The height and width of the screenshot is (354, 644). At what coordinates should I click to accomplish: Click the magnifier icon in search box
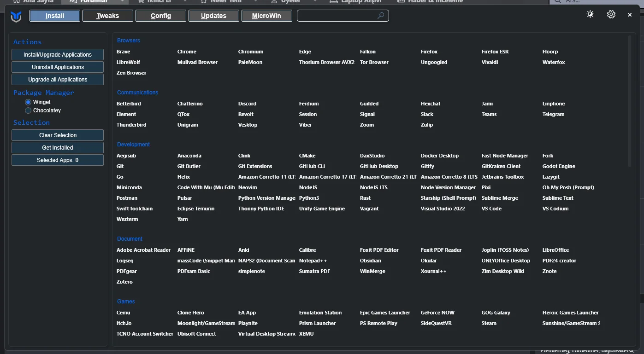tap(381, 16)
